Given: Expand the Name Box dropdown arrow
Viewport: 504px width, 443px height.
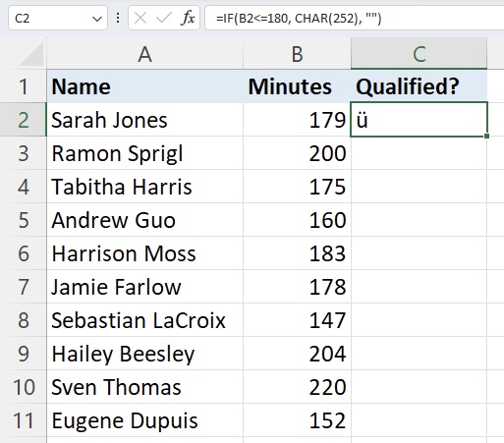Looking at the screenshot, I should coord(97,19).
